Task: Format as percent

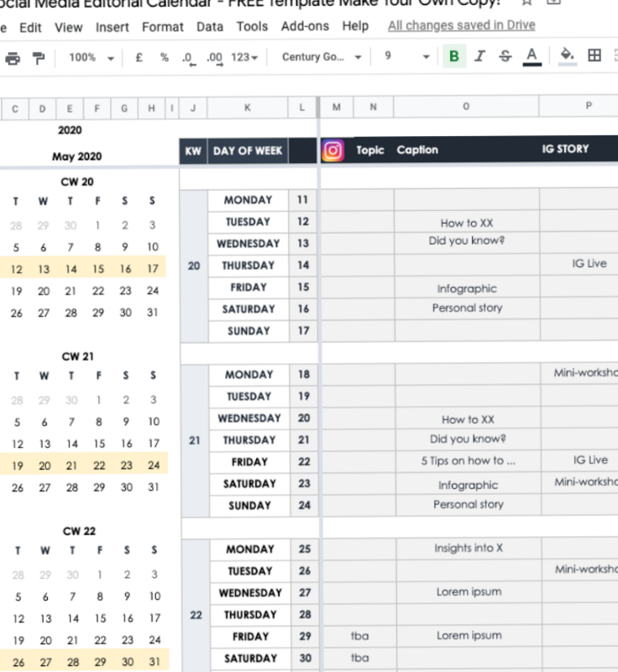Action: (164, 57)
